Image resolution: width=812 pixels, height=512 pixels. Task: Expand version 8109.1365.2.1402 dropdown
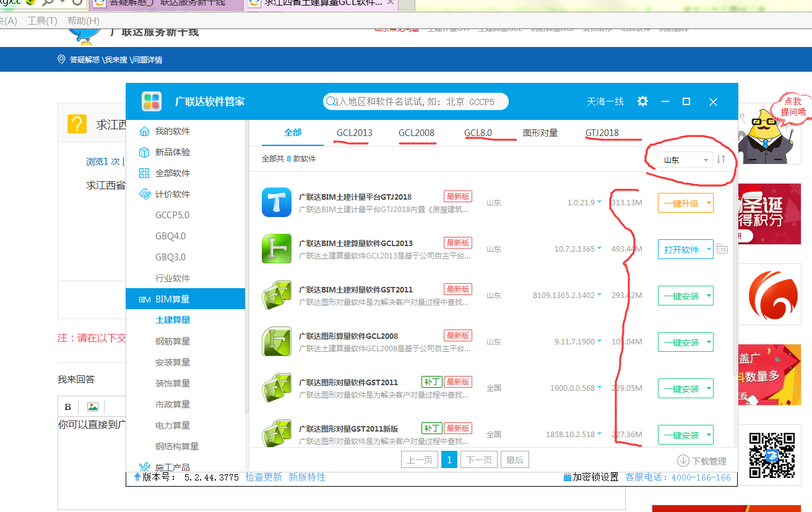[599, 296]
